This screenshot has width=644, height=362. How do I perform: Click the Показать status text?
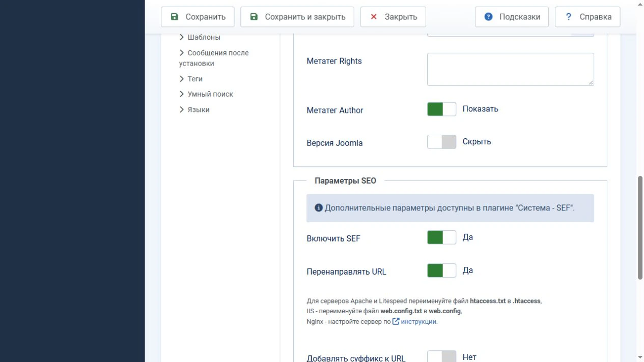[480, 109]
